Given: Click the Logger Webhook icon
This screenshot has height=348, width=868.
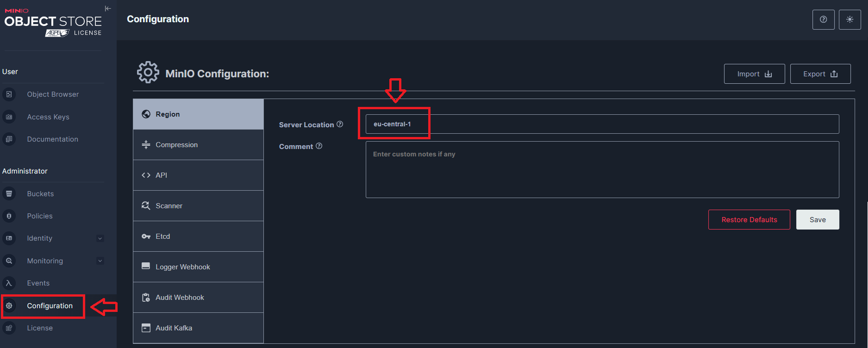Looking at the screenshot, I should [x=146, y=266].
